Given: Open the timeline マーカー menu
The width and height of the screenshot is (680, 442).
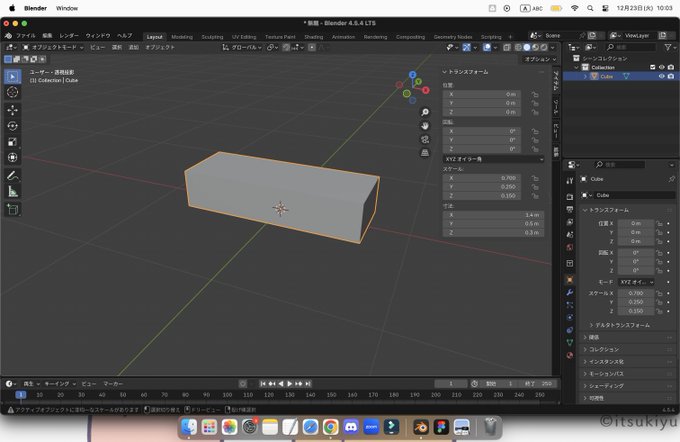Looking at the screenshot, I should [113, 384].
